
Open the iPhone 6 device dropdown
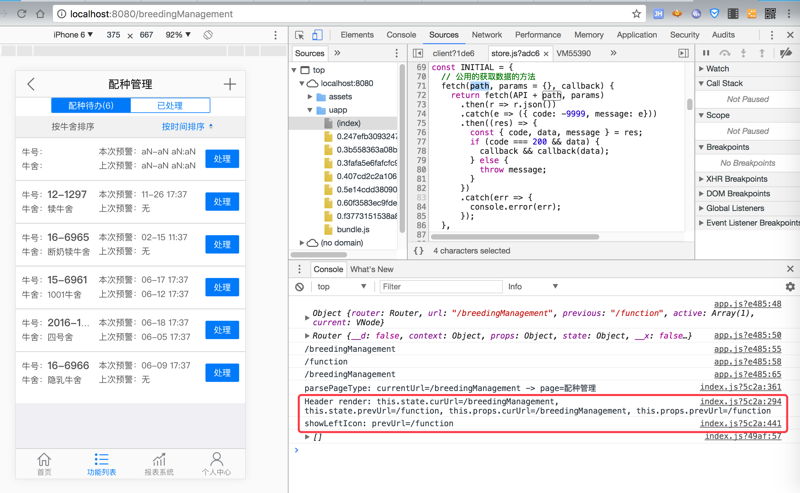tap(73, 35)
